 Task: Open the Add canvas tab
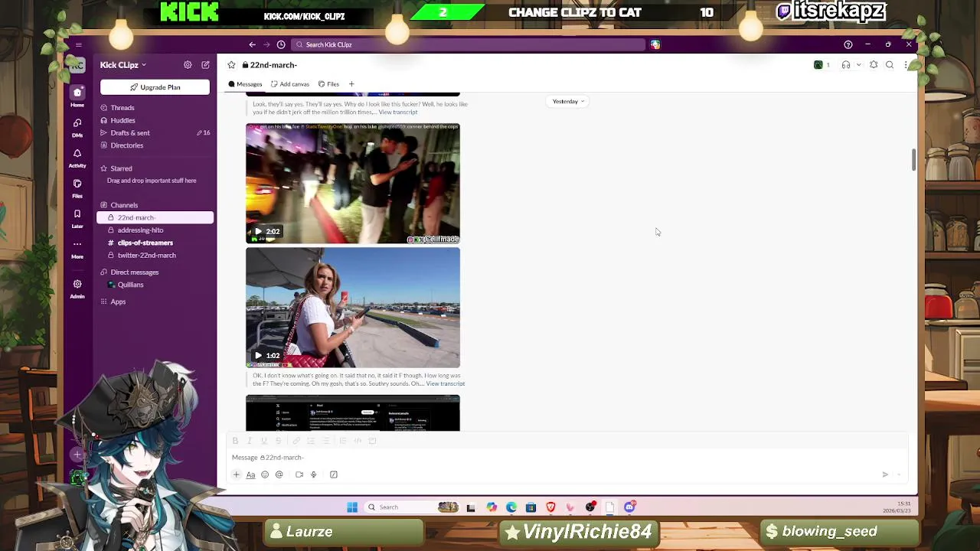tap(290, 84)
